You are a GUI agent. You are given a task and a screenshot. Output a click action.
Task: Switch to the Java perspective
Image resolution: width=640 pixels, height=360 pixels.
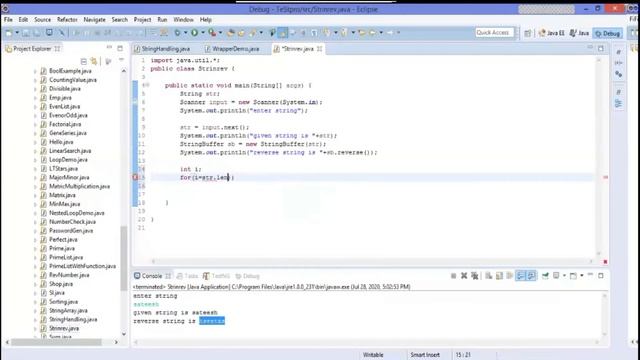[x=580, y=33]
